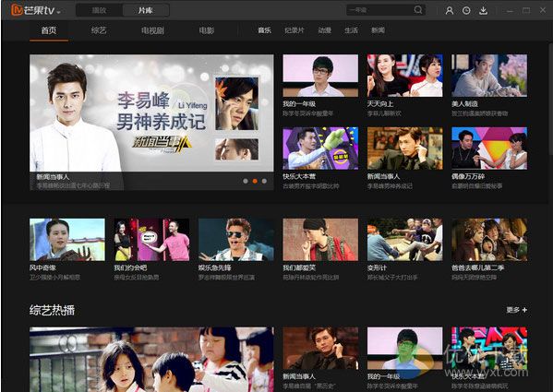Viewport: 553px width, 392px height.
Task: Select the 电影 navigation tab
Action: click(x=207, y=30)
